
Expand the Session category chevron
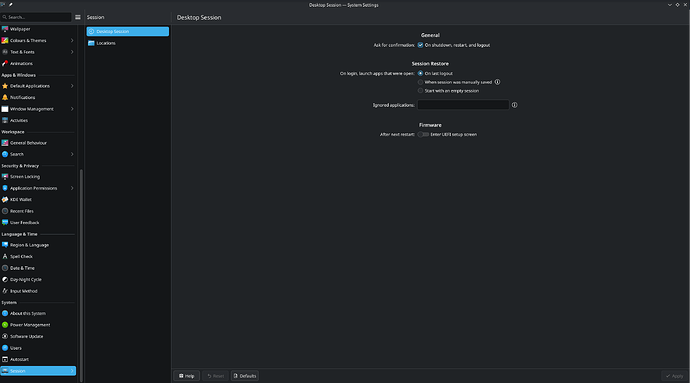coord(72,371)
